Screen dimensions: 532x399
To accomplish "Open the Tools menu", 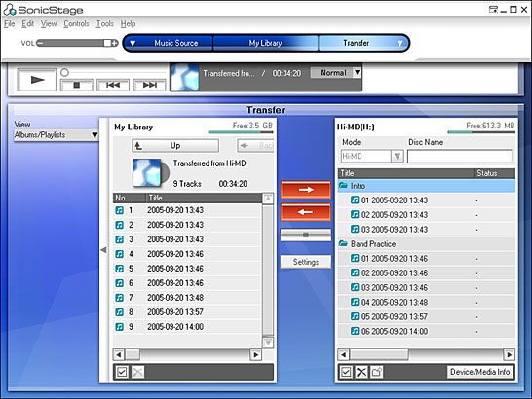I will [x=105, y=23].
